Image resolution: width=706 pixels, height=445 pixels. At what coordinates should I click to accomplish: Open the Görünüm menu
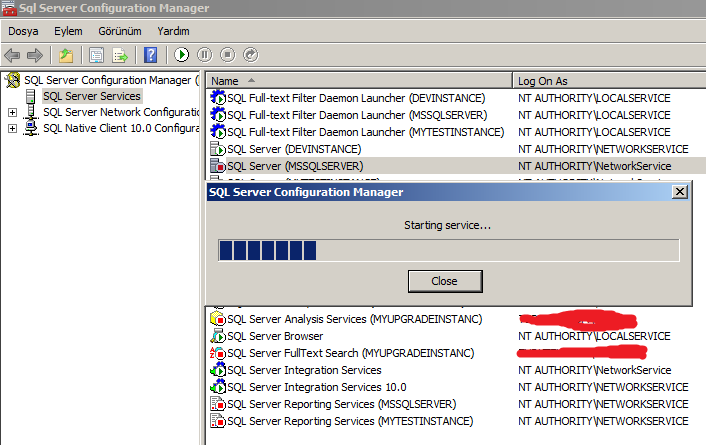[121, 31]
